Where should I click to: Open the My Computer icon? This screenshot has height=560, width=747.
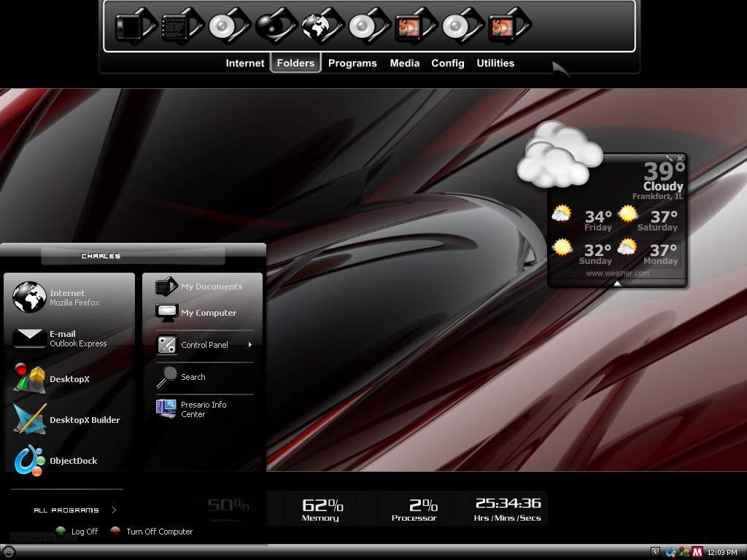coord(196,312)
